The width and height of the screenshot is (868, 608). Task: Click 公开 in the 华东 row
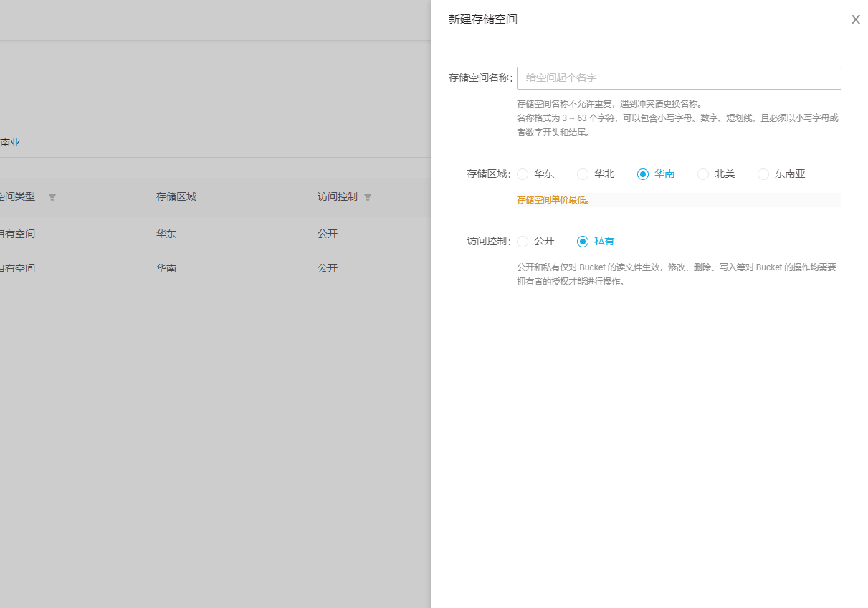328,234
